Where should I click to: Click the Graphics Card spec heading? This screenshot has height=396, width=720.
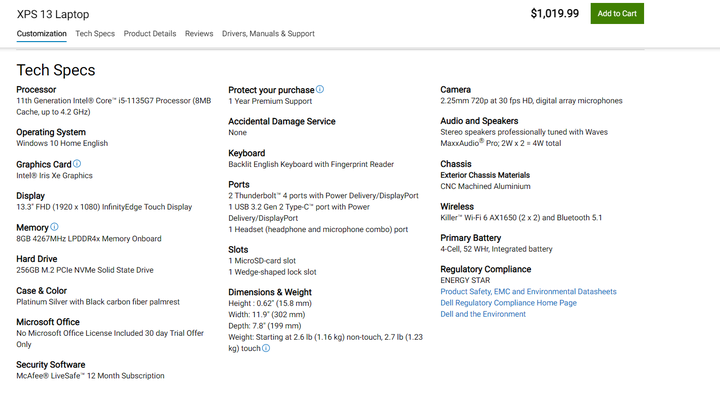tap(44, 164)
